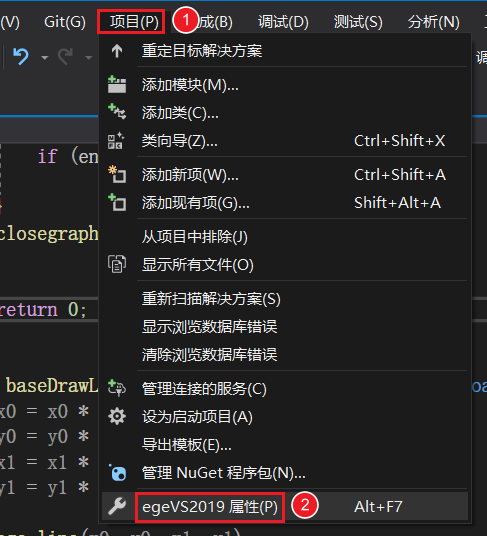Click the 'x0 = x0 *' code line

pyautogui.click(x=44, y=412)
